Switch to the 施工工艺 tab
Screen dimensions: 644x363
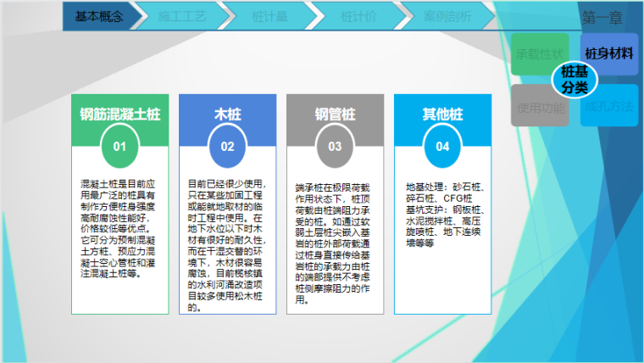click(180, 16)
